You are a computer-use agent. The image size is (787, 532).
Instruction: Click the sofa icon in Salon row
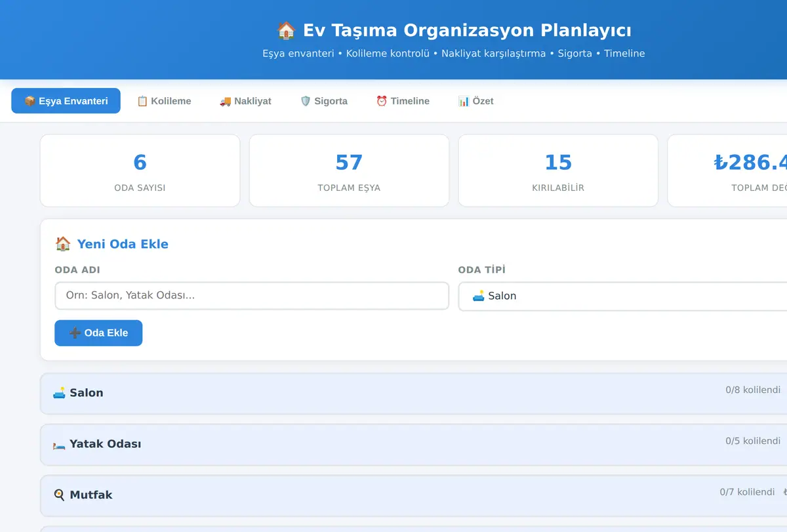click(59, 393)
